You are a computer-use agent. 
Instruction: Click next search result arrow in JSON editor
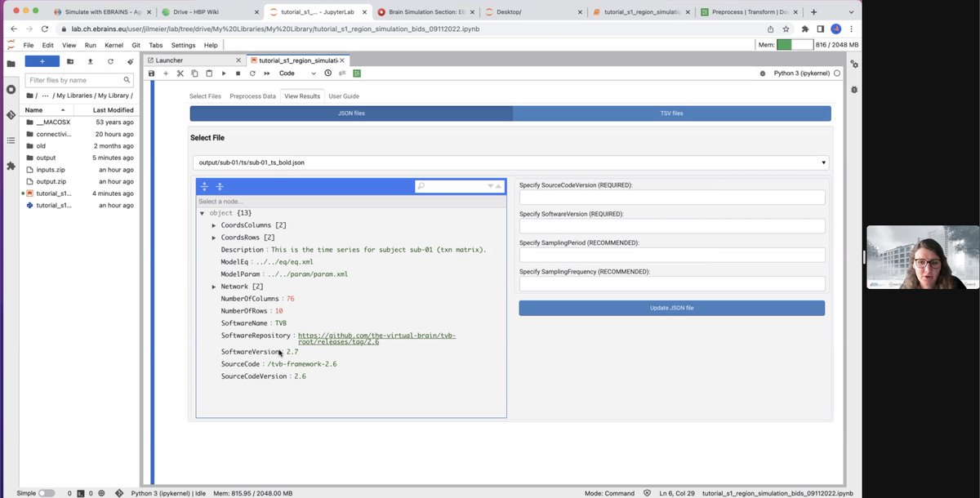pyautogui.click(x=491, y=186)
